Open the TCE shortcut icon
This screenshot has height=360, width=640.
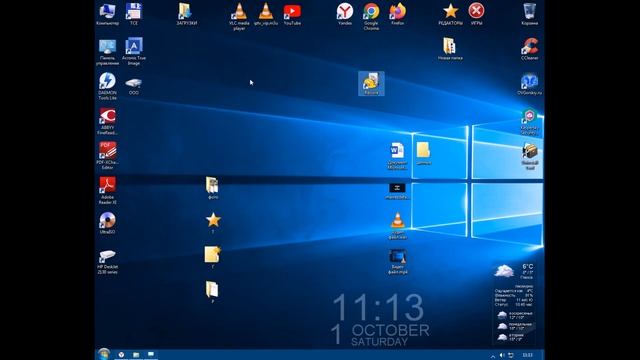click(x=134, y=14)
